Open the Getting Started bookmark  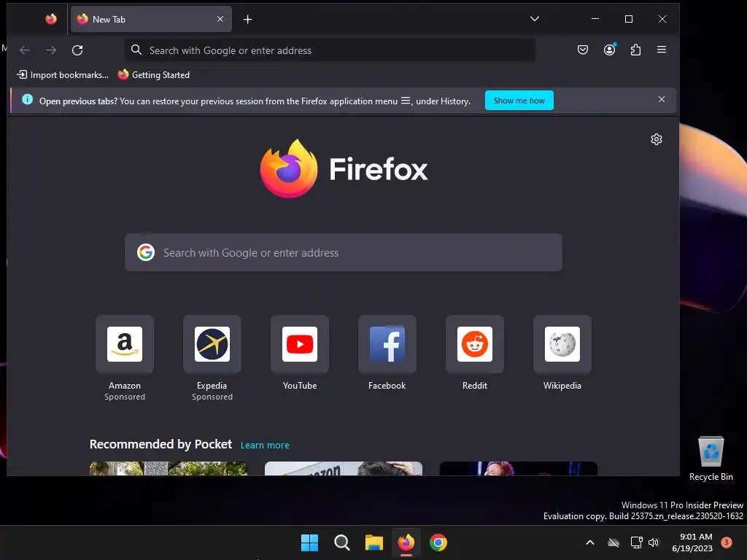[x=153, y=75]
